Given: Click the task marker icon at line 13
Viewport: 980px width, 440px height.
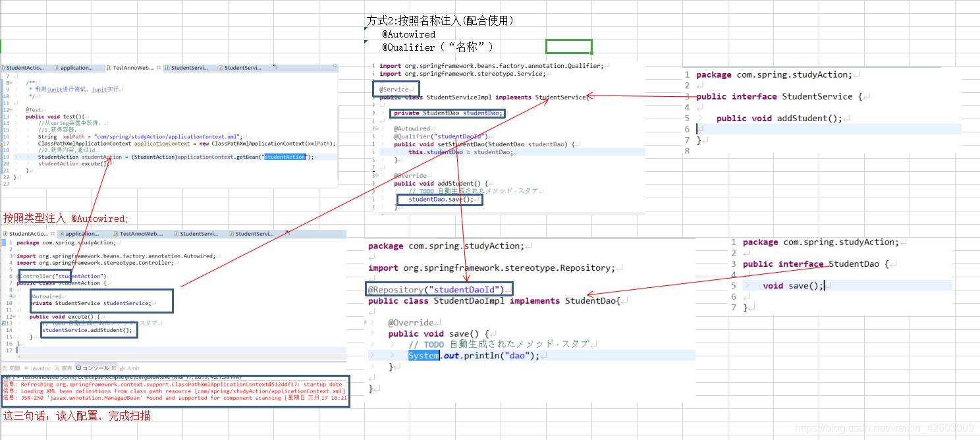Looking at the screenshot, I should 3,323.
